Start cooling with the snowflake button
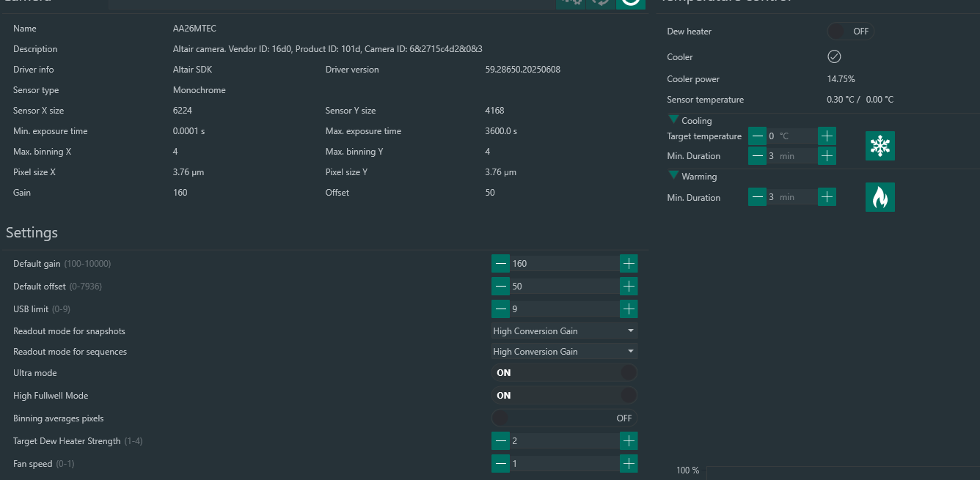 880,146
